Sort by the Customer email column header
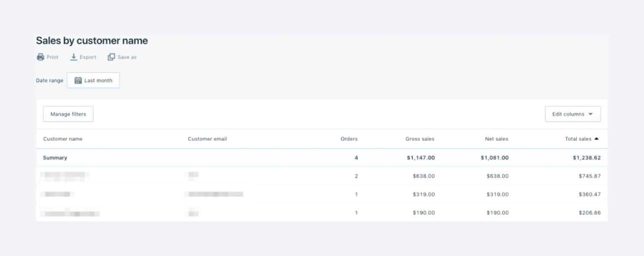 (208, 139)
